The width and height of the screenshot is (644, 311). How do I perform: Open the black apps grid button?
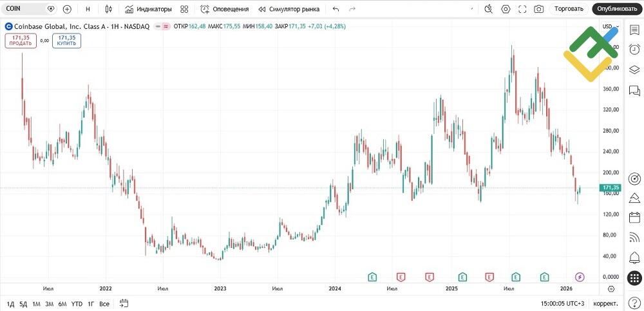(x=634, y=278)
